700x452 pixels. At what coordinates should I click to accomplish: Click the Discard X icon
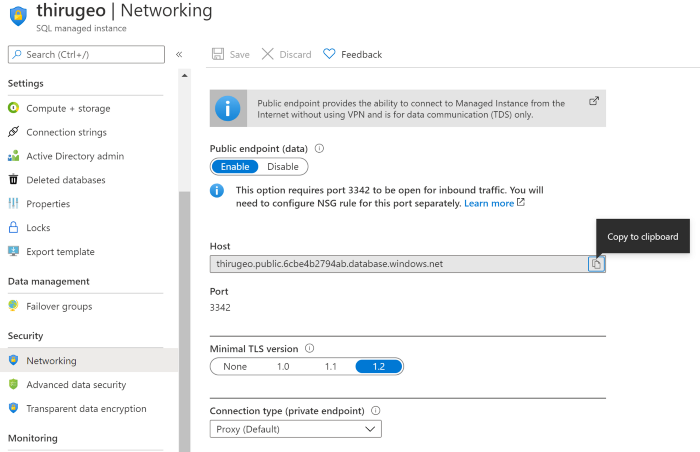tap(267, 54)
